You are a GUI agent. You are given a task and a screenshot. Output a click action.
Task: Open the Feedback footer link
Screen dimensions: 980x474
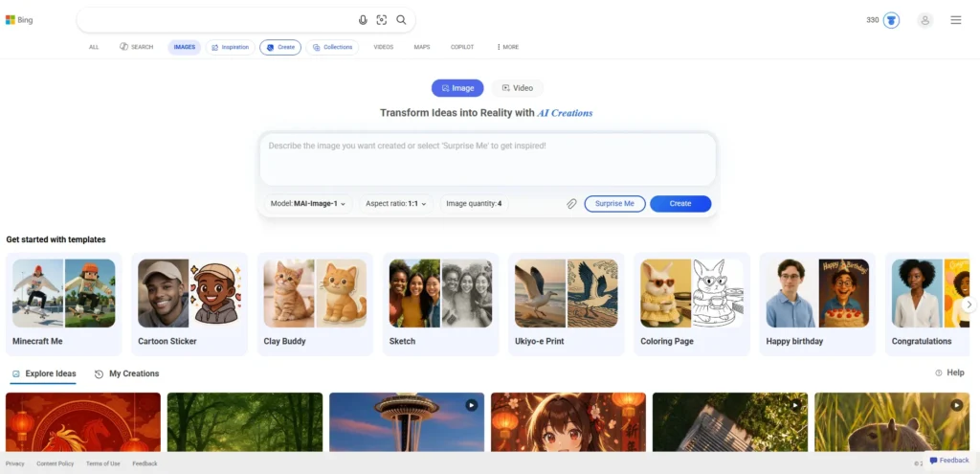(x=145, y=463)
